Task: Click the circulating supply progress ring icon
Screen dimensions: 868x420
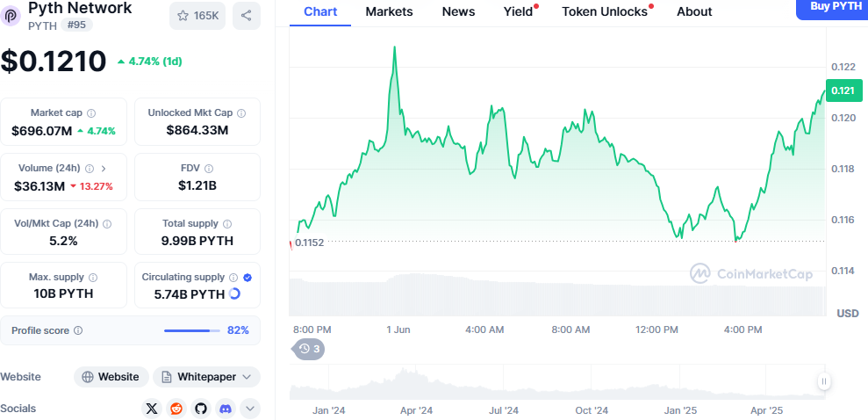Action: [x=234, y=294]
